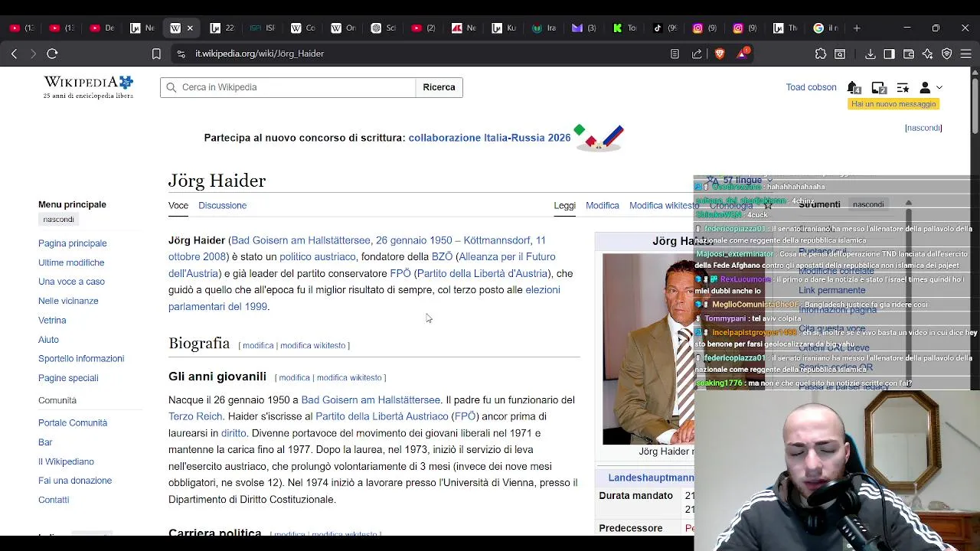Open Portale Comunità link
980x551 pixels.
(73, 422)
